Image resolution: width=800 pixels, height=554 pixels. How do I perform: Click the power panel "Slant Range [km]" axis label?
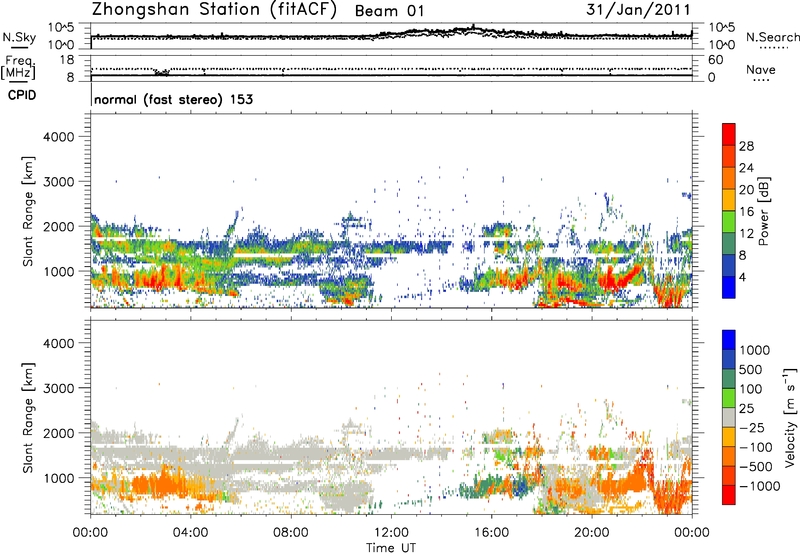[x=28, y=211]
